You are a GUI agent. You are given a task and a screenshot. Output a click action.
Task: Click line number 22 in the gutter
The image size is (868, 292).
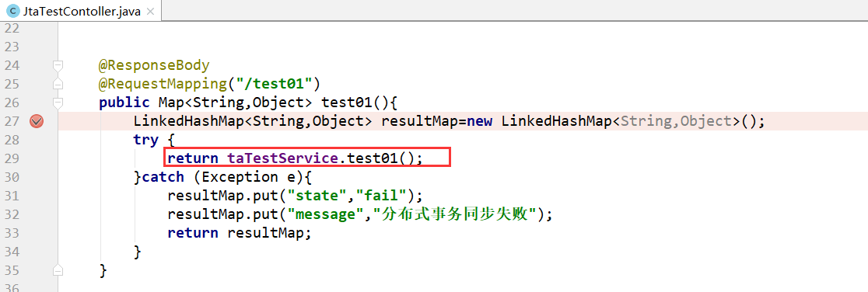pyautogui.click(x=11, y=28)
